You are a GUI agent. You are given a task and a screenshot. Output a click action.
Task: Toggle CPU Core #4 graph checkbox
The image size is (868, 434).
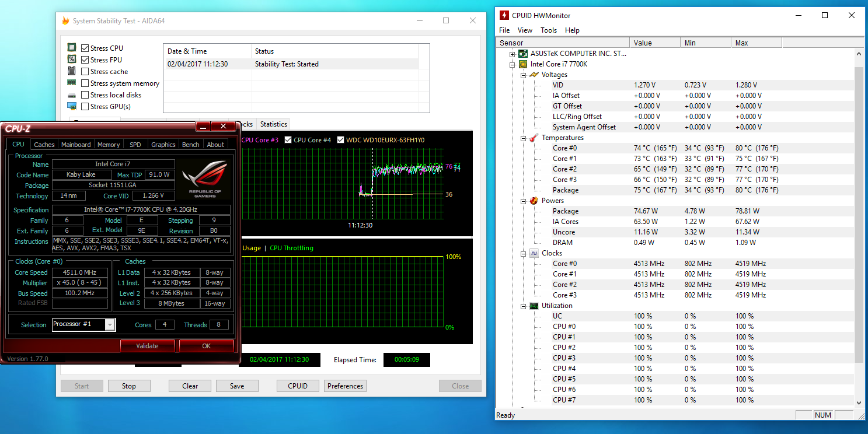pyautogui.click(x=288, y=140)
